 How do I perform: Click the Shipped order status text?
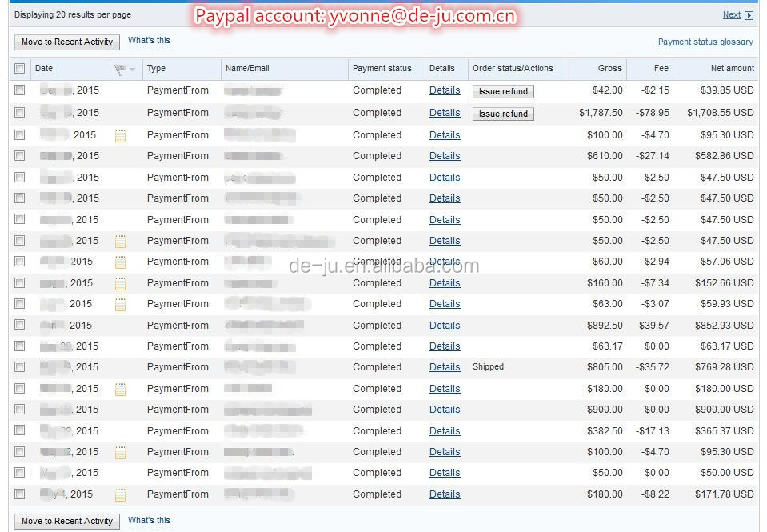pos(488,366)
